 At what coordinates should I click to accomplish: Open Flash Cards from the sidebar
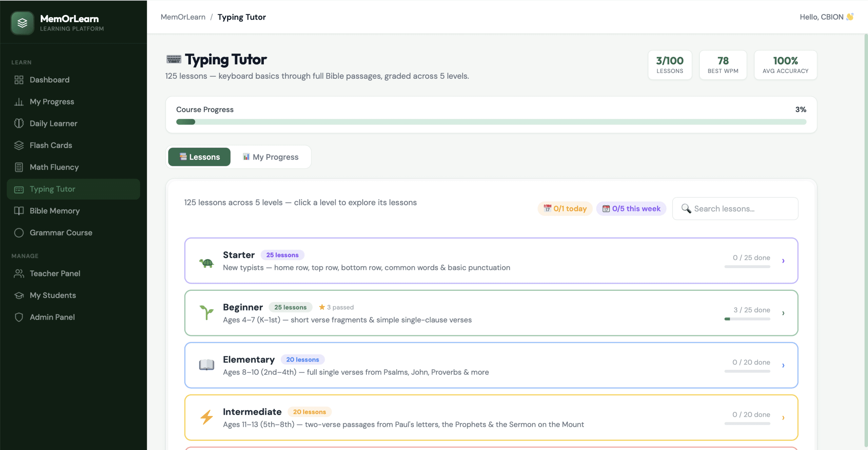73,145
